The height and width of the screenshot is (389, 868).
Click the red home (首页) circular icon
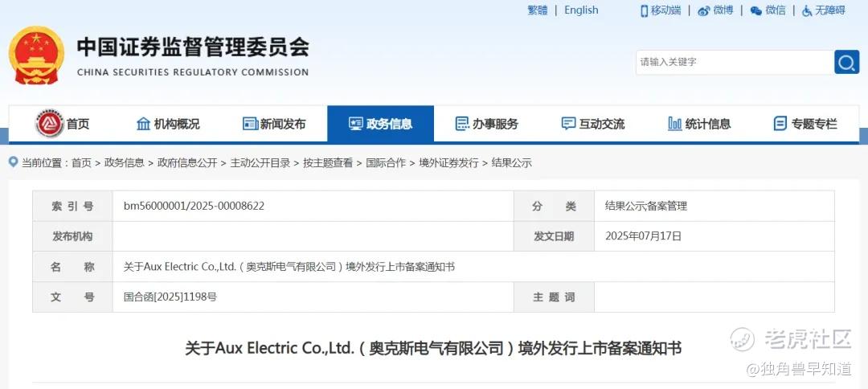(49, 124)
